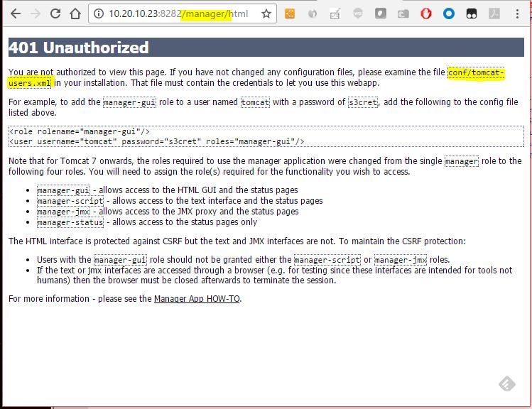Bookmark this page with the star icon
The width and height of the screenshot is (532, 409).
coord(266,13)
